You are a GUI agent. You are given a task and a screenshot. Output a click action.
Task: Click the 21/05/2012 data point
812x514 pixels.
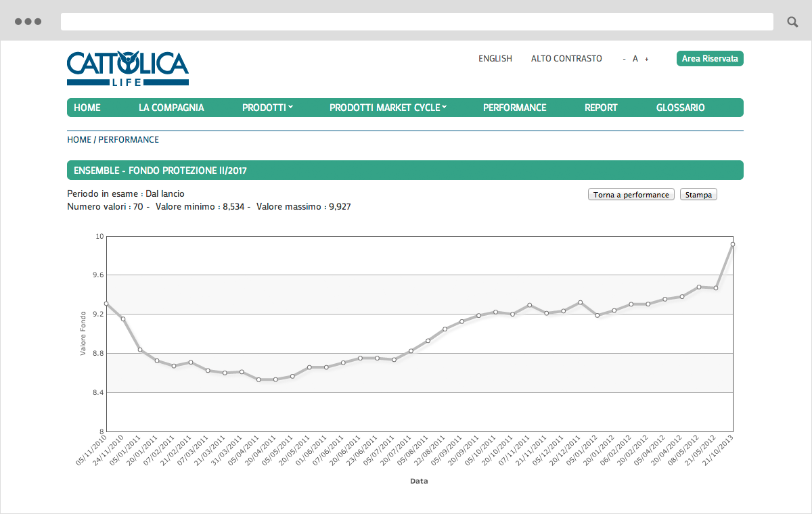pos(716,288)
